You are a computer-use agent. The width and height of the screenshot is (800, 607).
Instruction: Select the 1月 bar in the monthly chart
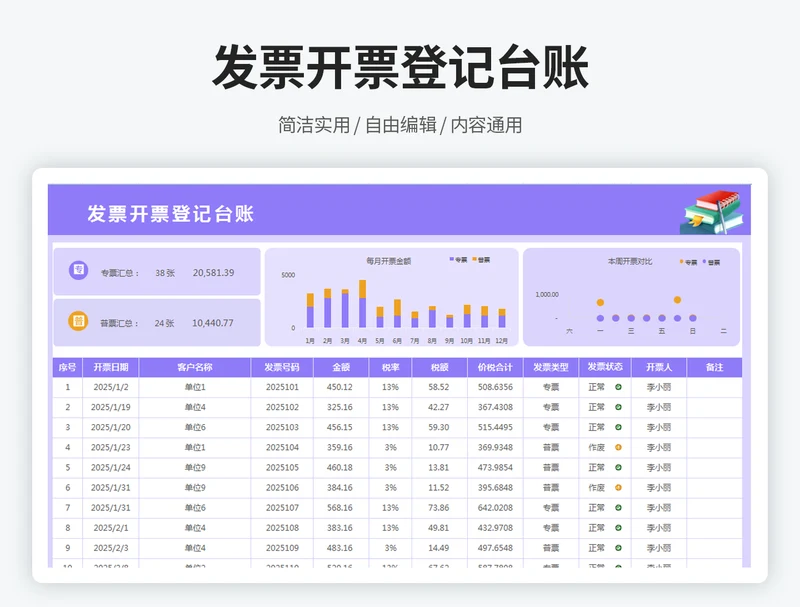tap(310, 310)
